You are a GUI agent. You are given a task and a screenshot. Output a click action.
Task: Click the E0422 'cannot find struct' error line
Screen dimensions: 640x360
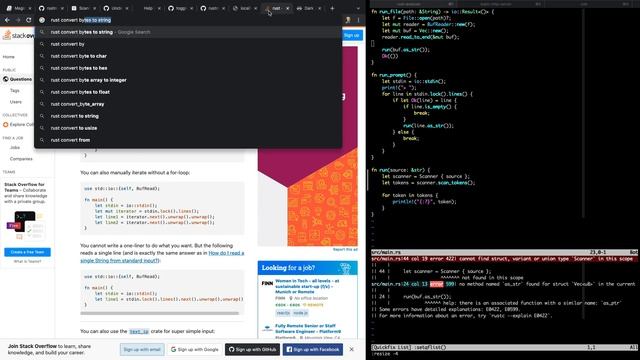click(x=504, y=259)
